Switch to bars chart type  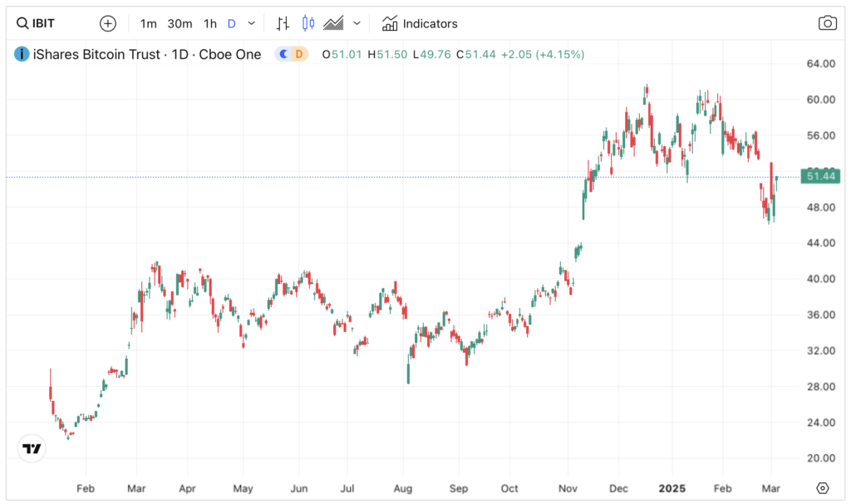[283, 23]
